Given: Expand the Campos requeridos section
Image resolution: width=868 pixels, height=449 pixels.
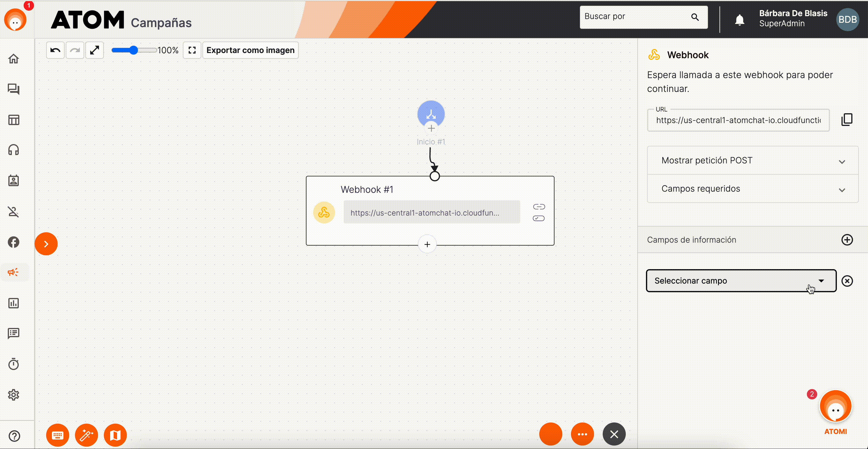Looking at the screenshot, I should coord(752,188).
